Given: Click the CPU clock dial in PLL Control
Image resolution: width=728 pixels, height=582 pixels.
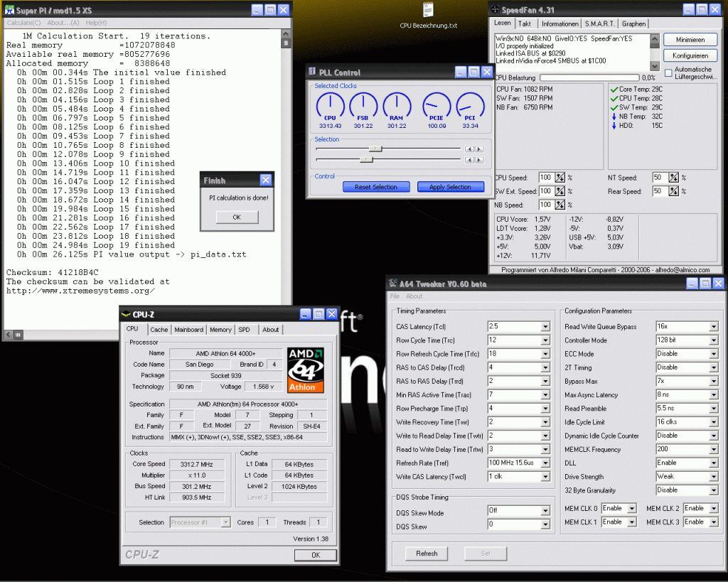Looking at the screenshot, I should 330,107.
